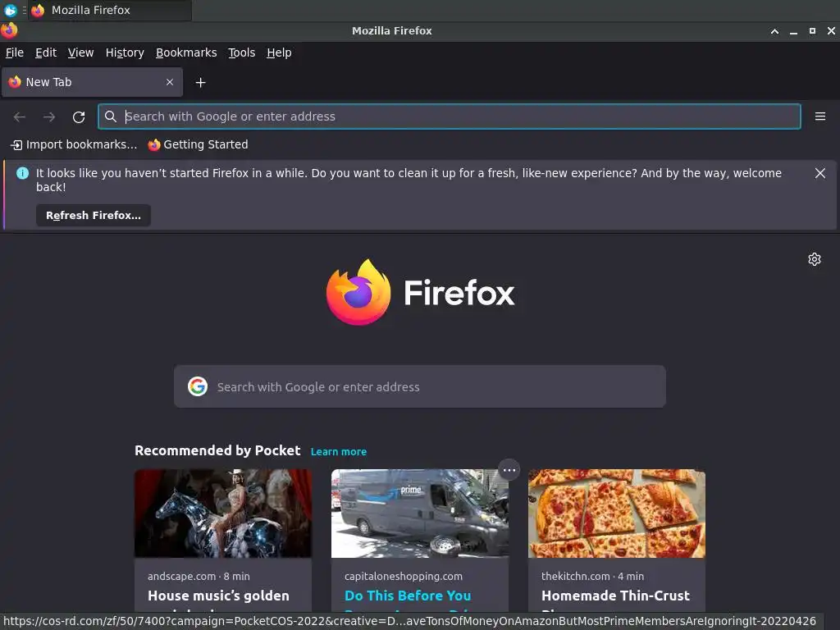
Task: Focus the center Google search box
Action: pos(420,386)
